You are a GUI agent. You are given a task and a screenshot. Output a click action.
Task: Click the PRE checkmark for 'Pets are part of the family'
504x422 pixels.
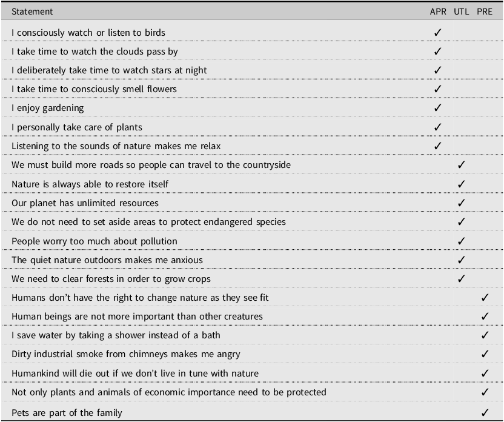tap(485, 412)
